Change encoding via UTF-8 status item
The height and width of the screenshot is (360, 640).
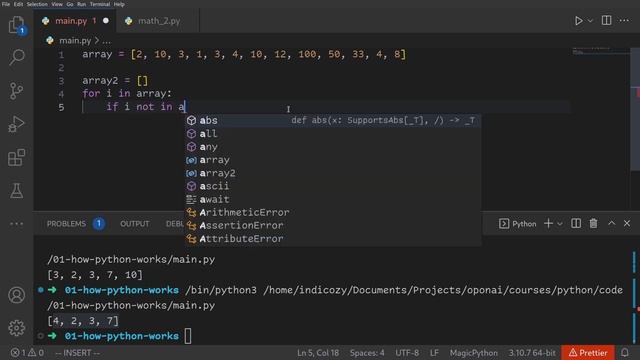[x=407, y=353]
